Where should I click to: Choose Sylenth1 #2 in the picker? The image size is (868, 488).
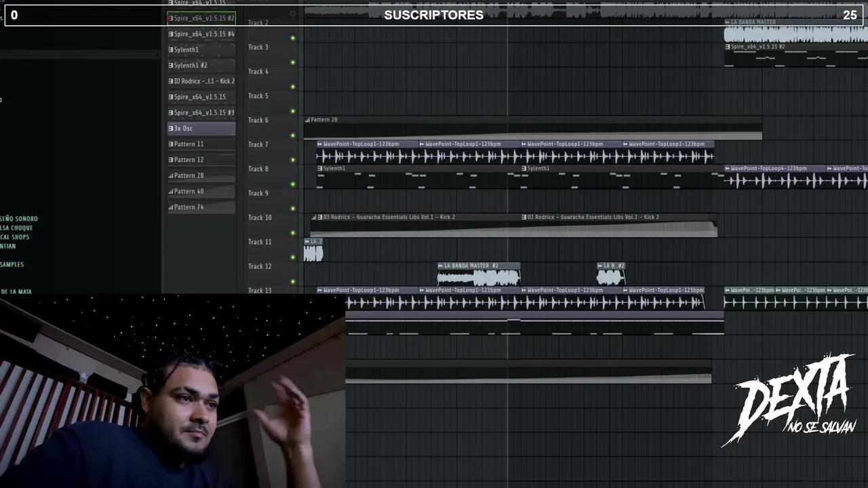click(x=201, y=65)
